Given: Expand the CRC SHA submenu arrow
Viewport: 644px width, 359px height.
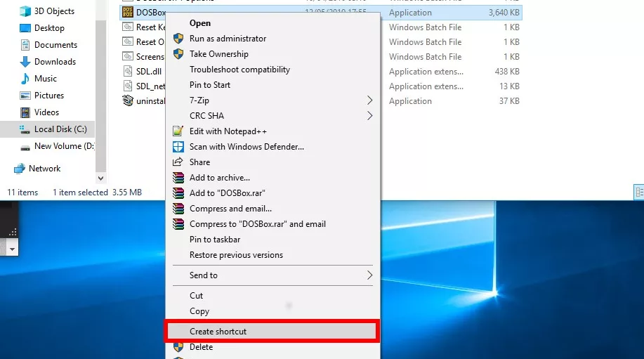Looking at the screenshot, I should [x=369, y=116].
